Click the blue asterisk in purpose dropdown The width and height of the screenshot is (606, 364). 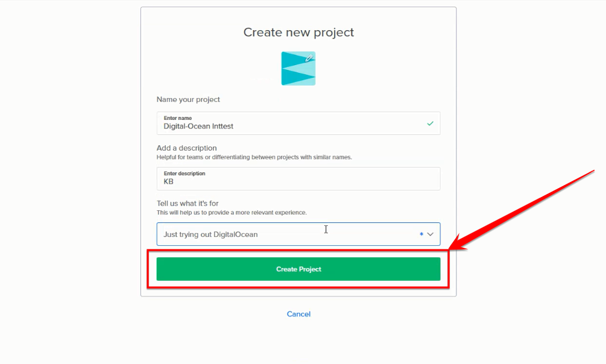pyautogui.click(x=421, y=234)
